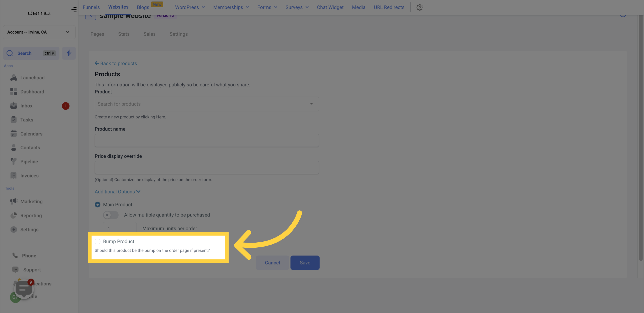Expand the Additional Options section
This screenshot has height=313, width=644.
(117, 192)
